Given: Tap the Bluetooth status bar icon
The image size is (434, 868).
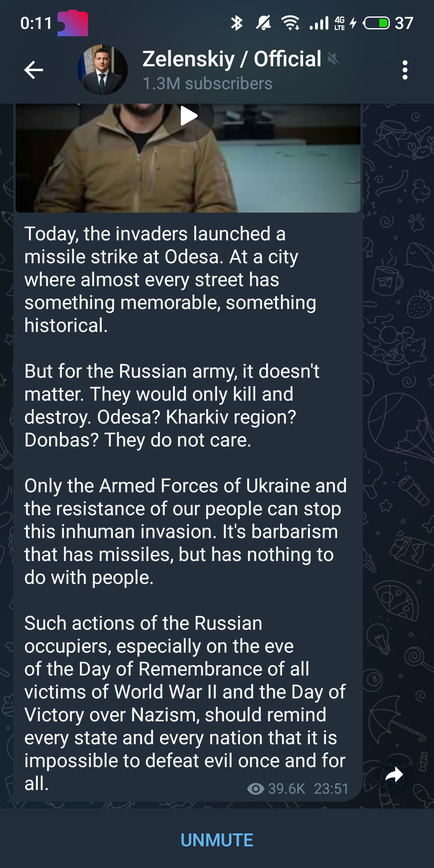Looking at the screenshot, I should click(x=237, y=23).
